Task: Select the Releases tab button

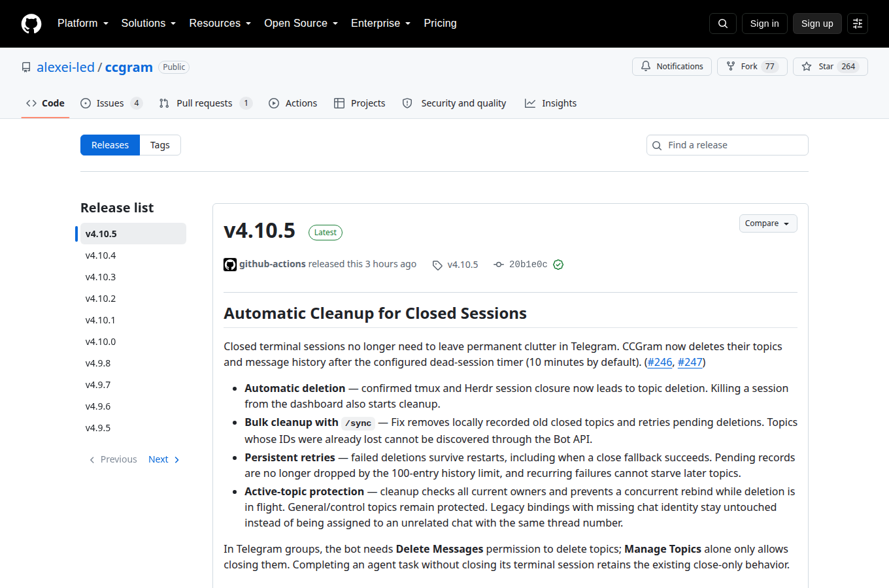Action: click(x=110, y=145)
